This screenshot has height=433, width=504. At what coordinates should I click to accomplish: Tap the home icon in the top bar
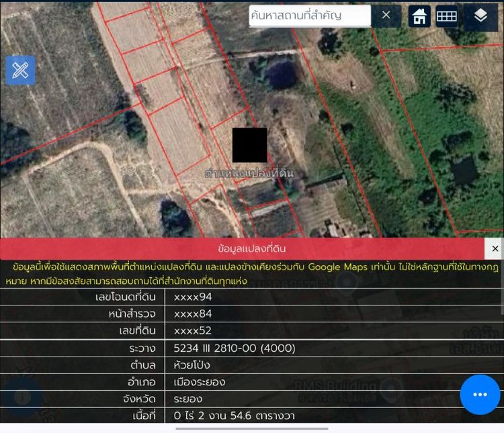[419, 16]
